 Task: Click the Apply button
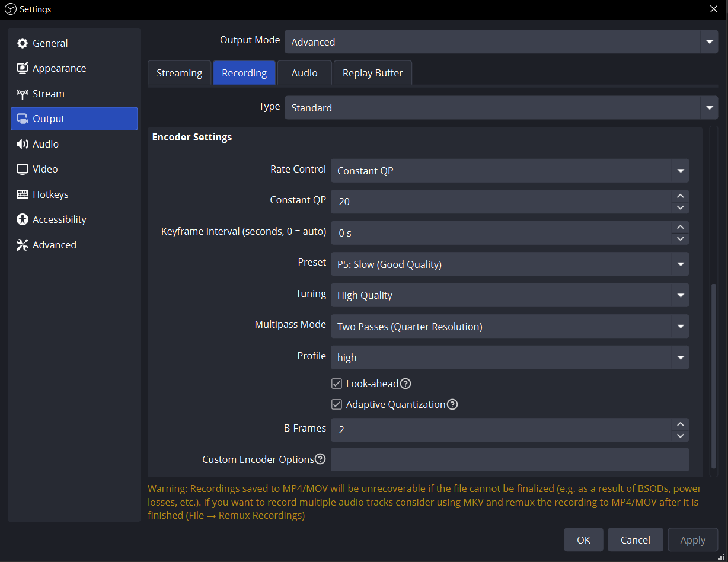tap(692, 539)
